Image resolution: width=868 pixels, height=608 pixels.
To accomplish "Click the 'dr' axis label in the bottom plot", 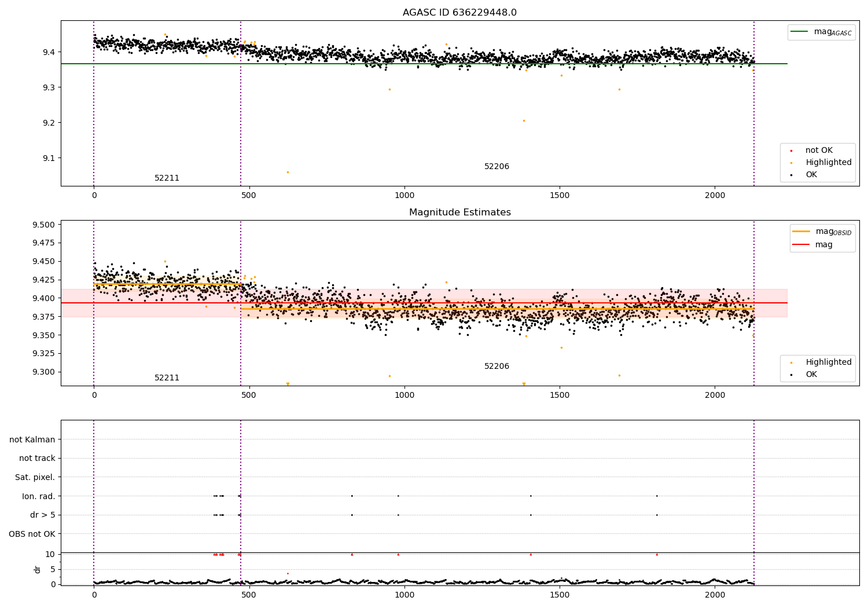I will 38,570.
